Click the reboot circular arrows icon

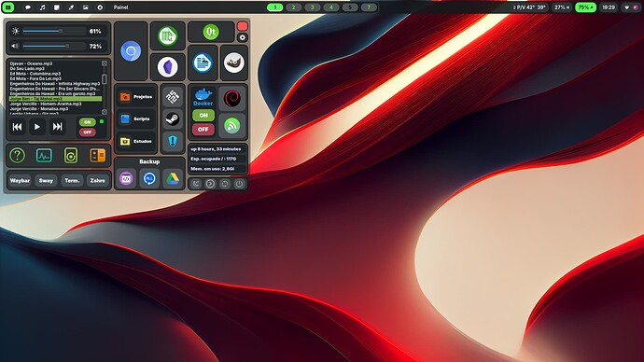pos(225,184)
